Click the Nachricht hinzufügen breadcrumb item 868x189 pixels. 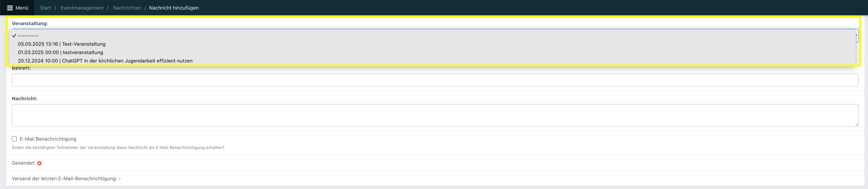(174, 8)
